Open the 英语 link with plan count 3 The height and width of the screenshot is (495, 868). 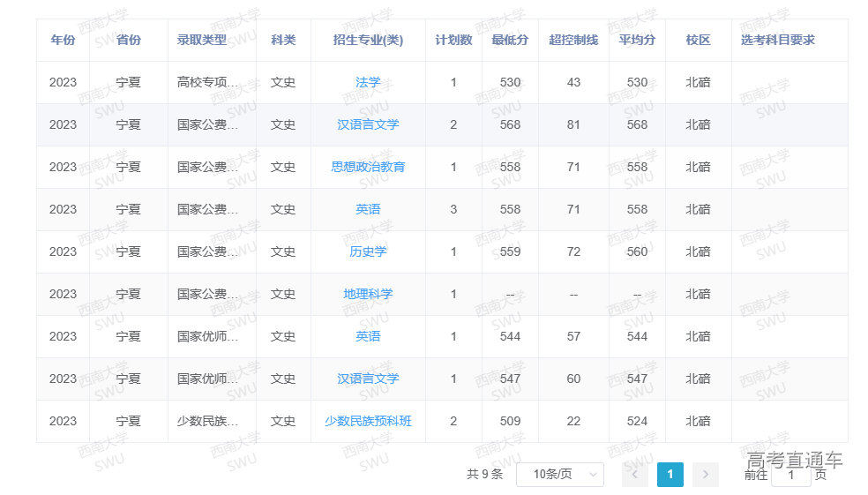[368, 209]
